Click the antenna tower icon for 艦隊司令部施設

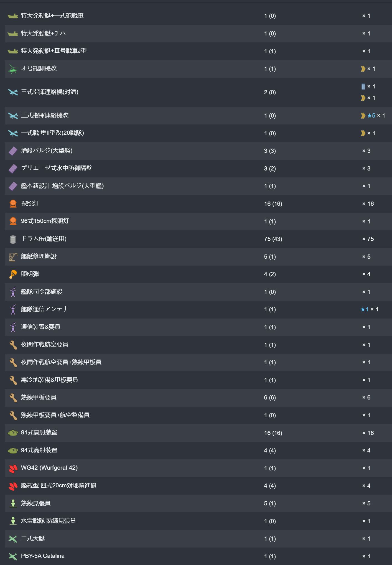(x=13, y=292)
